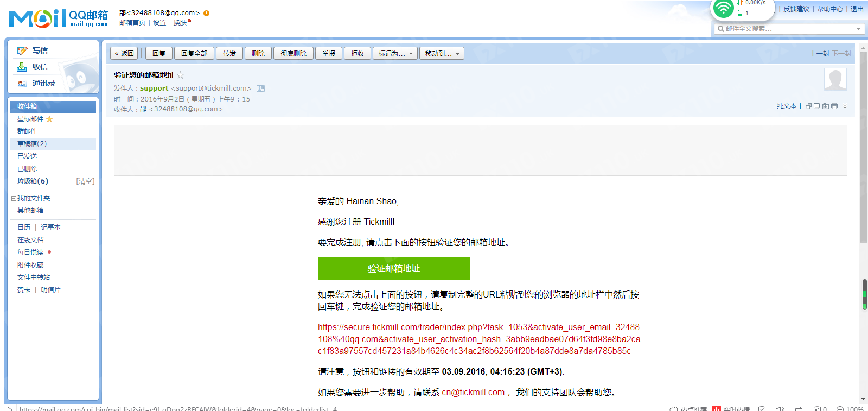Click the gold star beside 星标邮件

[x=49, y=119]
